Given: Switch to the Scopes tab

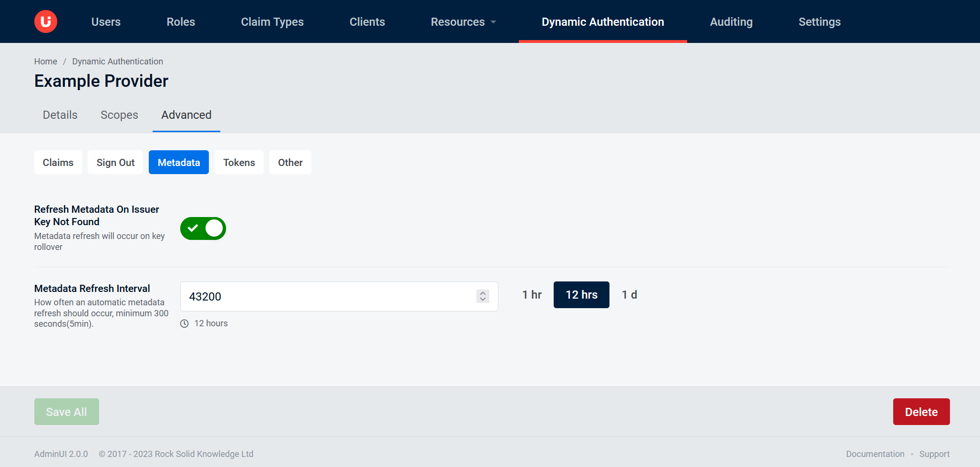Looking at the screenshot, I should (119, 115).
